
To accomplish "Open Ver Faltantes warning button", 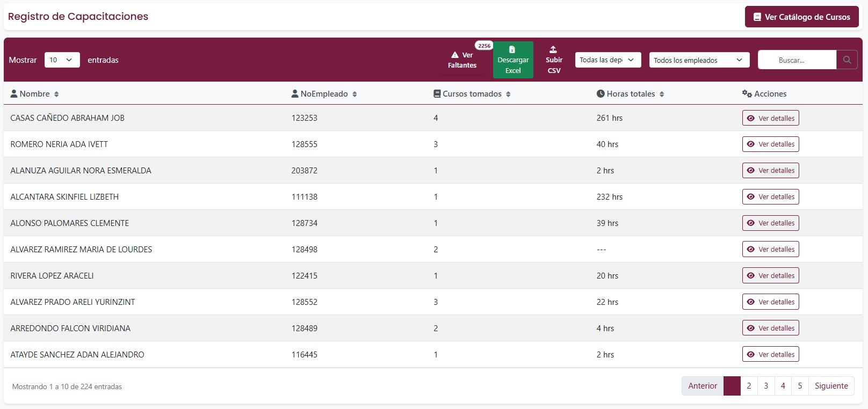I will pos(462,60).
